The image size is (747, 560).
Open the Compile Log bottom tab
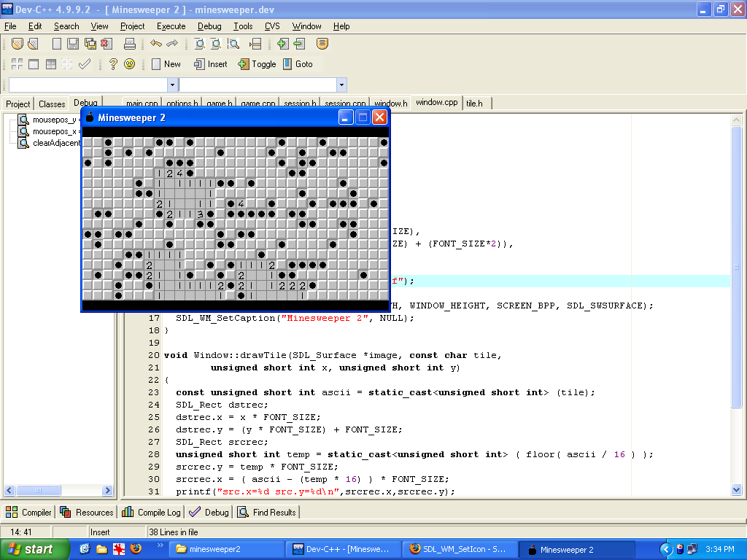(152, 513)
